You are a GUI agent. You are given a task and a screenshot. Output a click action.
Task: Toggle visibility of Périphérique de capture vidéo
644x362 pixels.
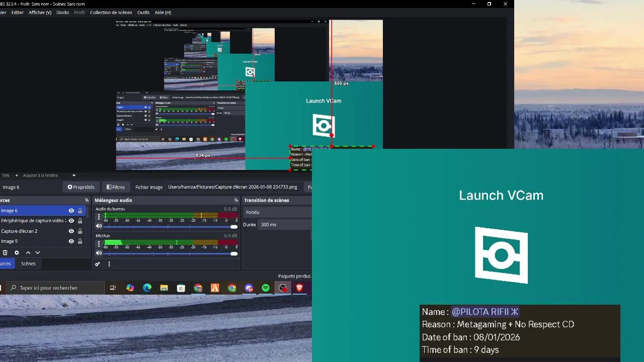71,221
